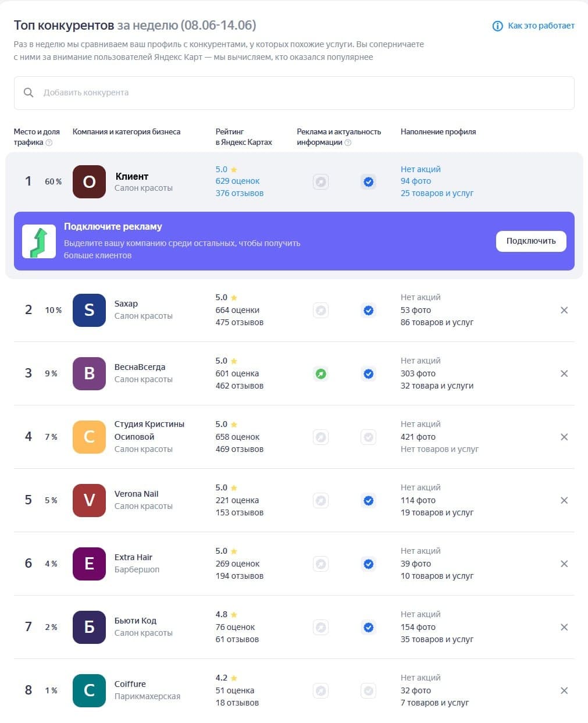Click the 'Подключить' advertising button
The image size is (588, 723).
pyautogui.click(x=531, y=241)
